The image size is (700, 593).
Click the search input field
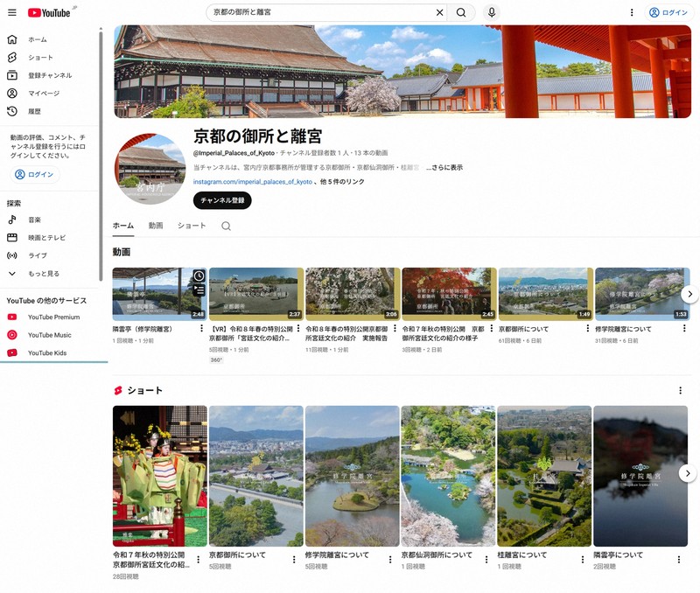(x=322, y=12)
